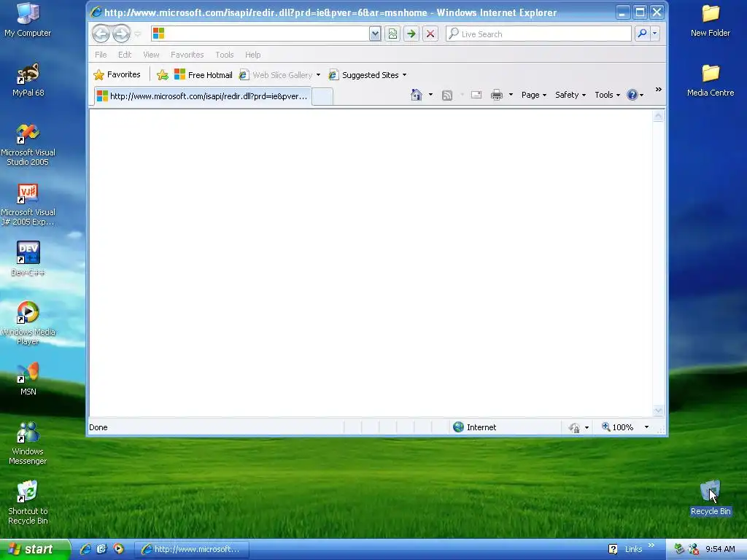Click the Protected mode status icon
The image size is (747, 560).
click(x=574, y=427)
